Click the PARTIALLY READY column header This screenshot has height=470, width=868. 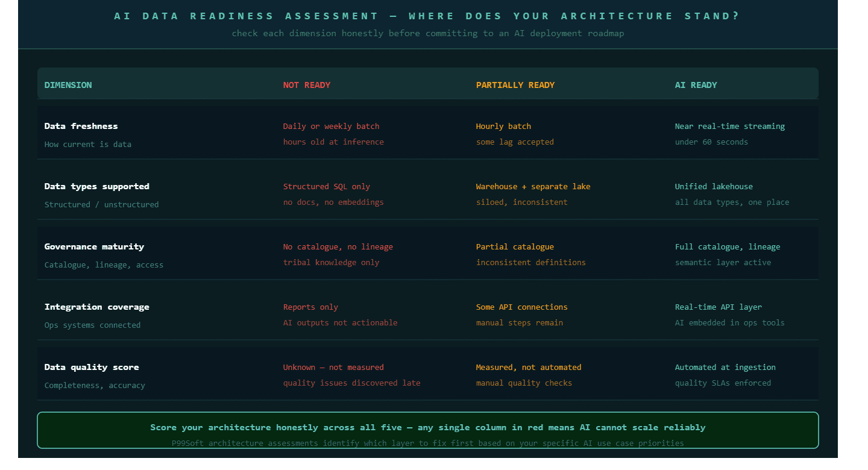[x=515, y=85]
